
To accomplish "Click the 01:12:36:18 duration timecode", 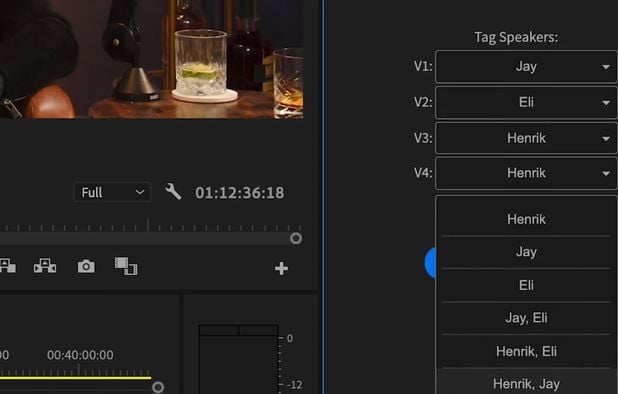I will (x=240, y=193).
